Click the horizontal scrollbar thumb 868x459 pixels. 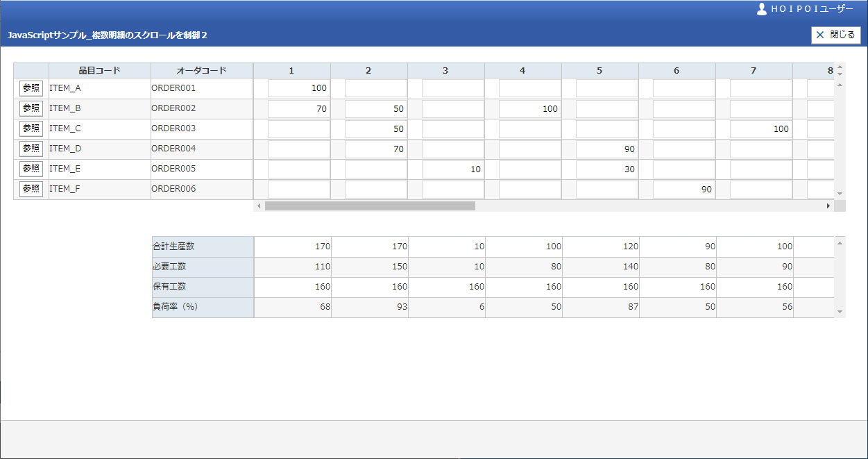pos(370,206)
